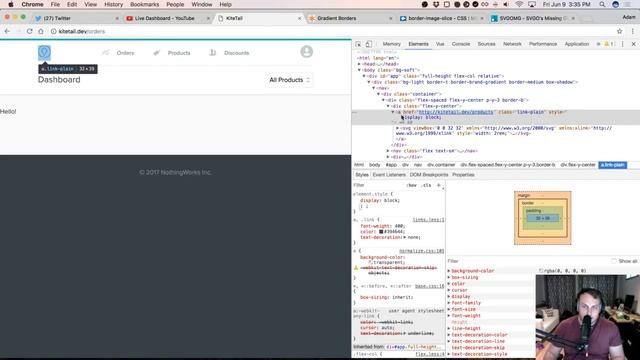Go to the browser home page
This screenshot has width=640, height=360.
point(41,31)
